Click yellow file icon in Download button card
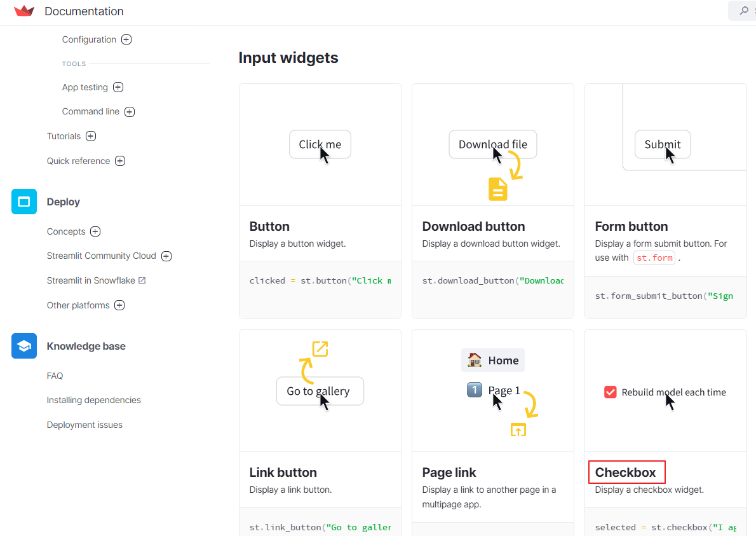 pos(497,189)
